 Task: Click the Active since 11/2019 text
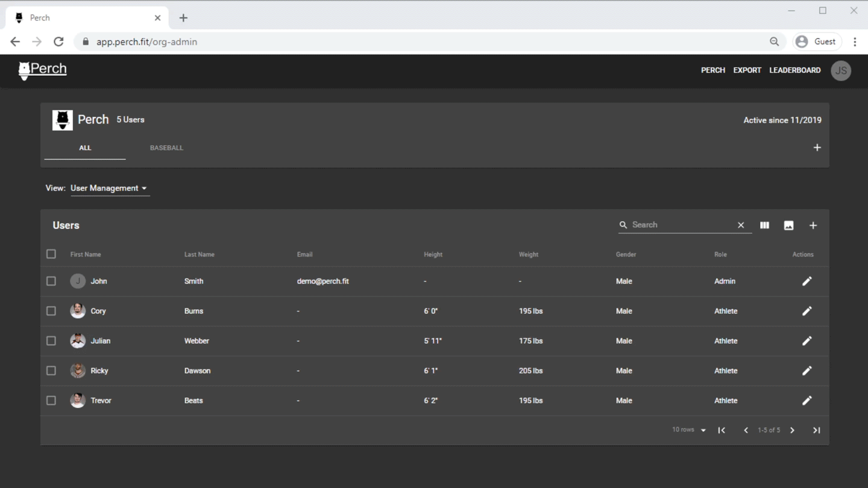coord(782,120)
